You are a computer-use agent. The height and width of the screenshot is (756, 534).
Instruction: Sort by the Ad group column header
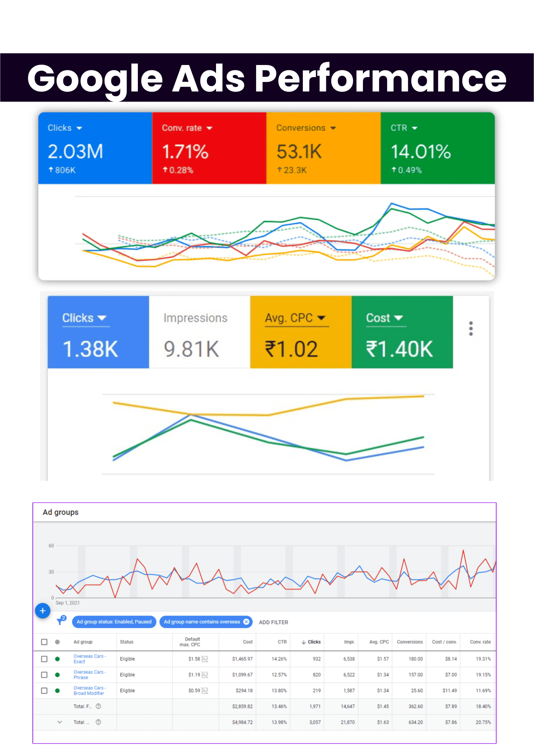(83, 642)
